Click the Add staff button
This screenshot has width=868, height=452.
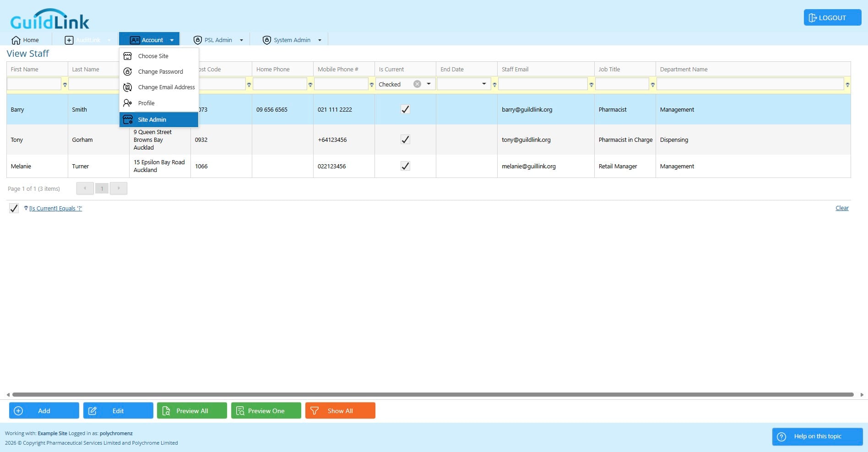click(44, 411)
